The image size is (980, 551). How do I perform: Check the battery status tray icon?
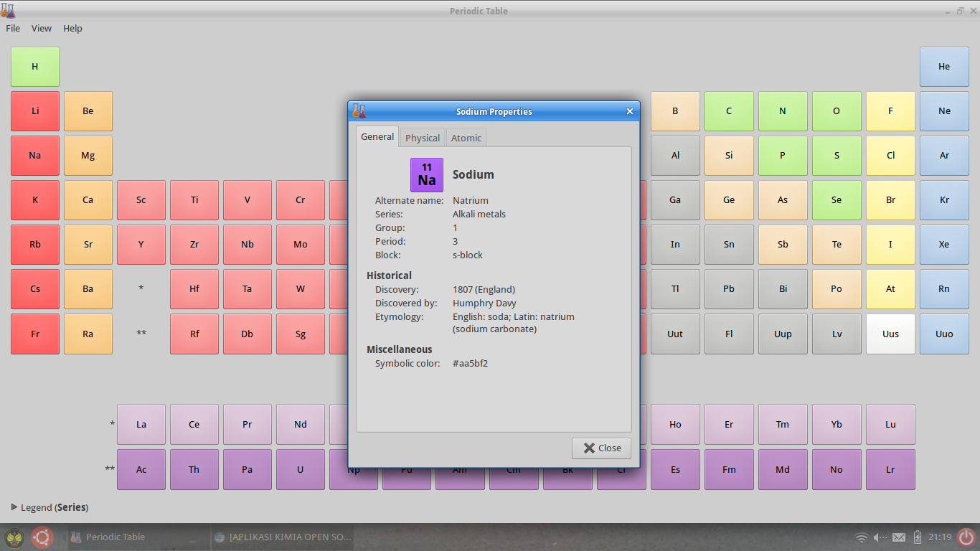(x=918, y=537)
